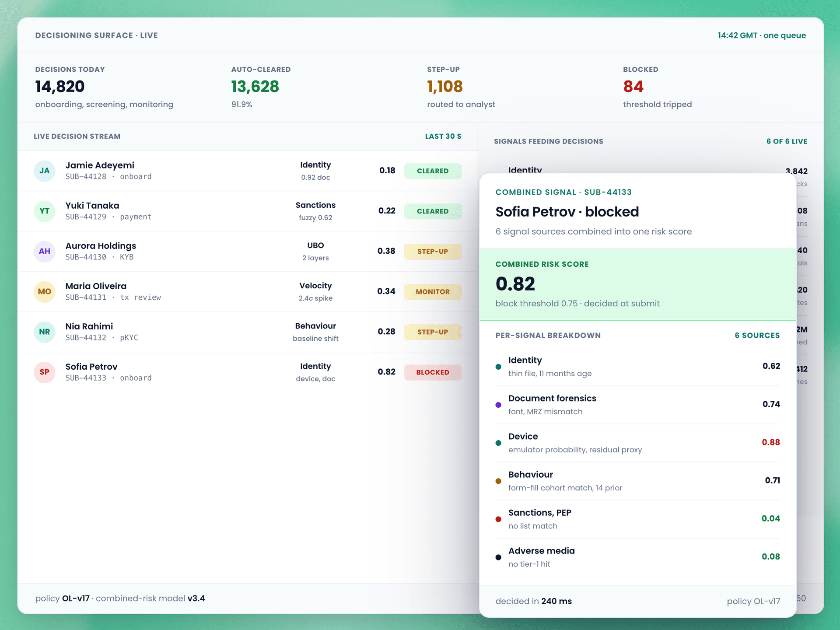Click the JA avatar for Jamie Adeyemi
Viewport: 840px width, 630px height.
[x=44, y=171]
